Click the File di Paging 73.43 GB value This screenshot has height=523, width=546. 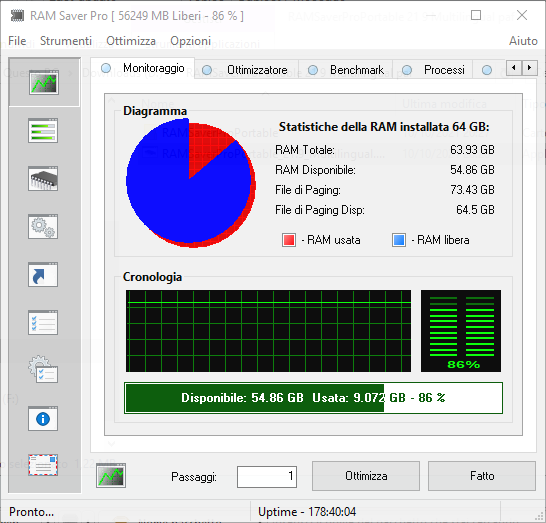tap(472, 190)
